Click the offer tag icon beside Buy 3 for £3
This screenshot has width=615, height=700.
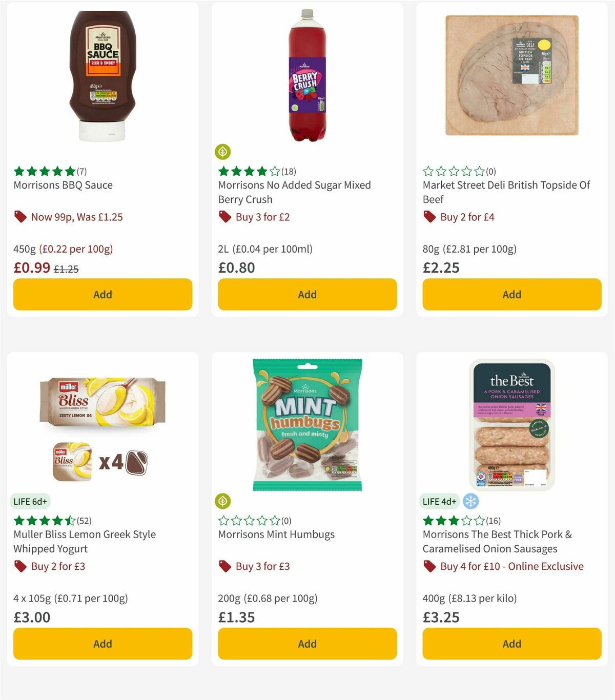click(225, 566)
